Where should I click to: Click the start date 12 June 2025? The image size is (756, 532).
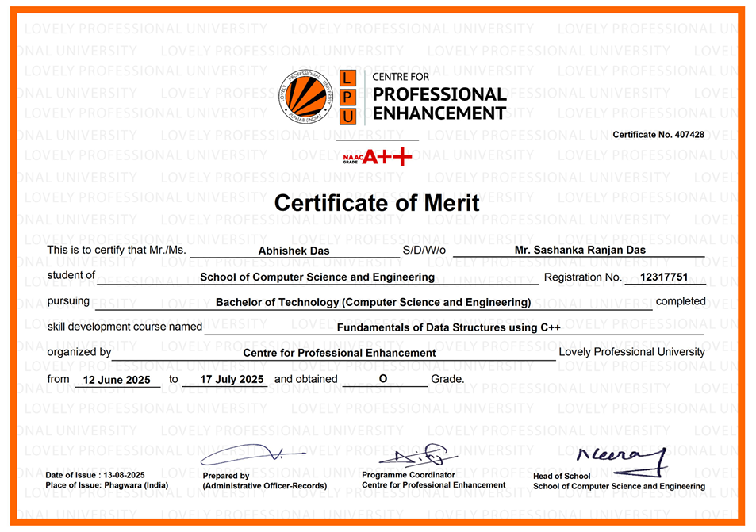coord(116,380)
